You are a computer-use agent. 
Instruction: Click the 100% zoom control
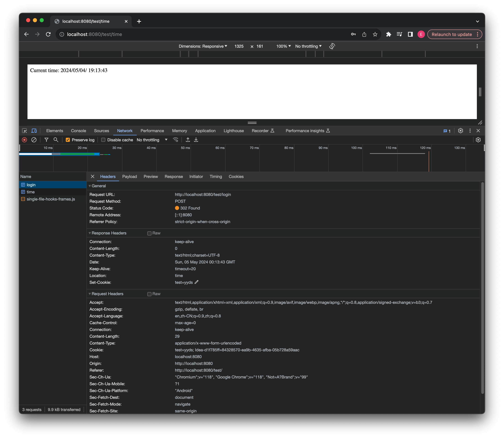283,46
